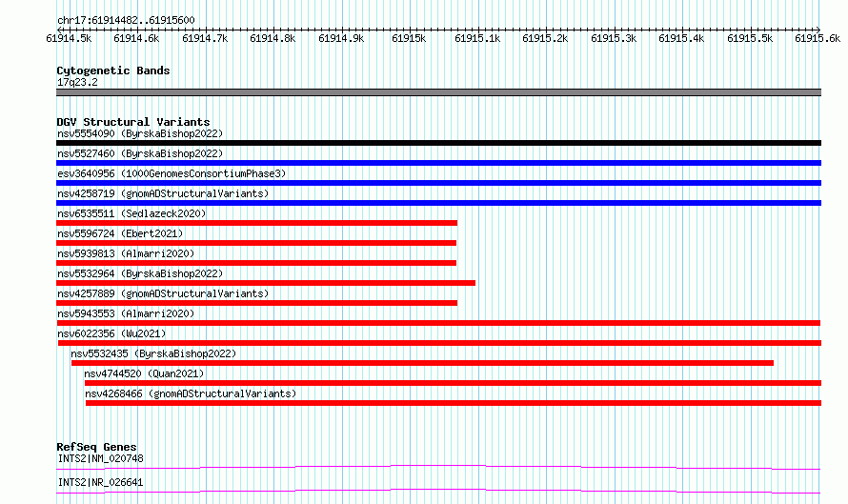The width and height of the screenshot is (848, 504).
Task: Click the INTS2|NR_026641 gene label
Action: [x=101, y=482]
